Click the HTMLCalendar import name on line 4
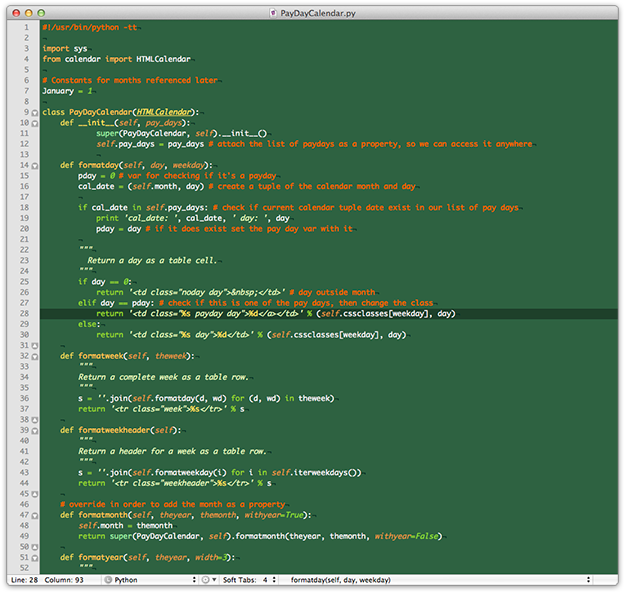Screen dimensions: 625x593 point(163,59)
